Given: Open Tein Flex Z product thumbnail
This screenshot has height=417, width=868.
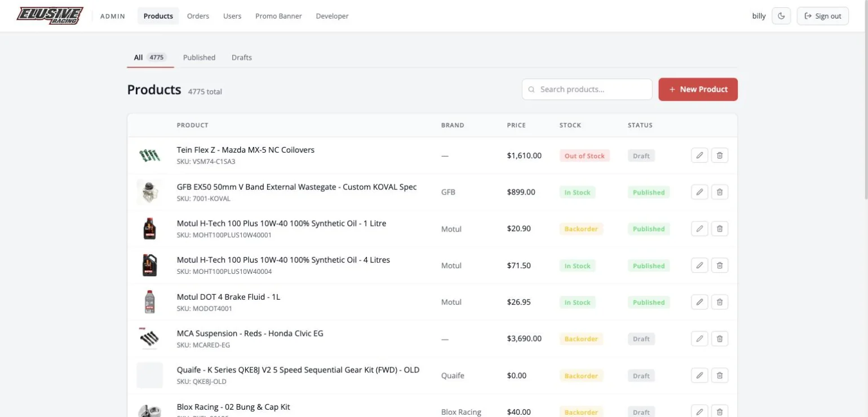Looking at the screenshot, I should 149,156.
